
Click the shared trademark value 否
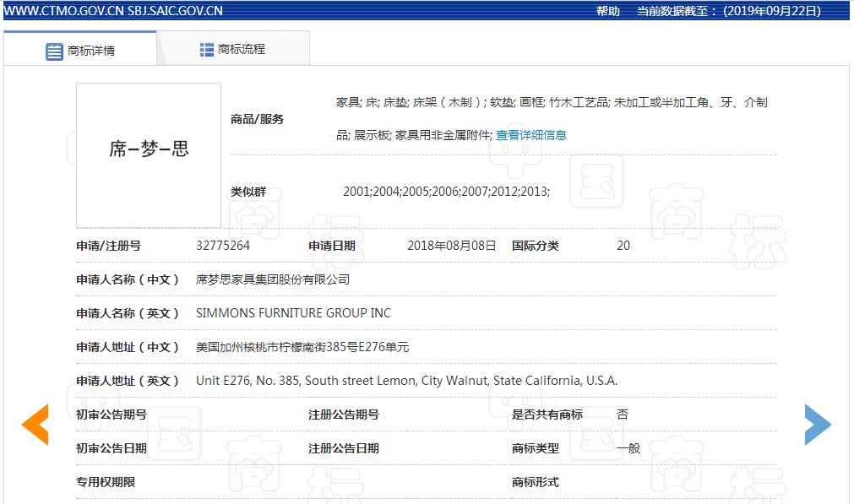[x=623, y=415]
